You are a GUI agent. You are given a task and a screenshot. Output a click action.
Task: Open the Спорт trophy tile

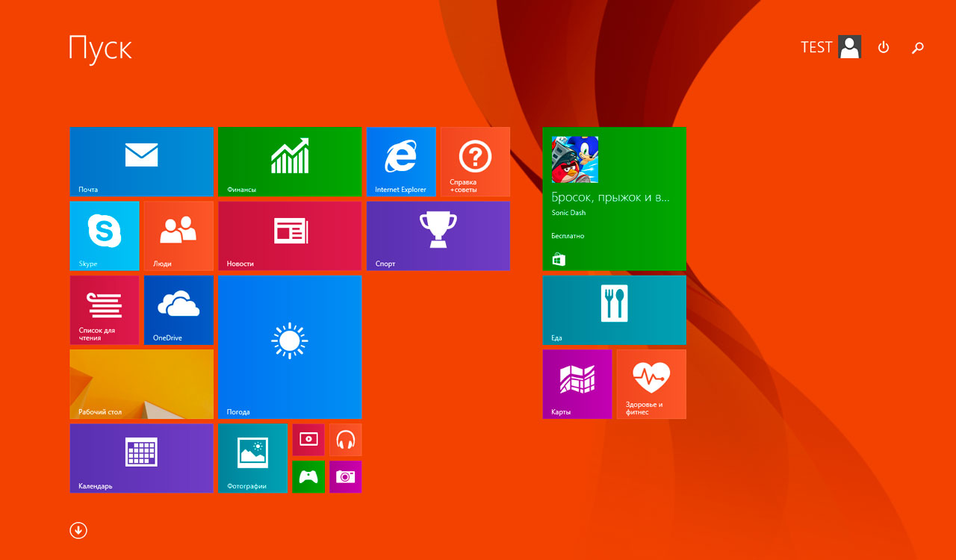point(438,236)
